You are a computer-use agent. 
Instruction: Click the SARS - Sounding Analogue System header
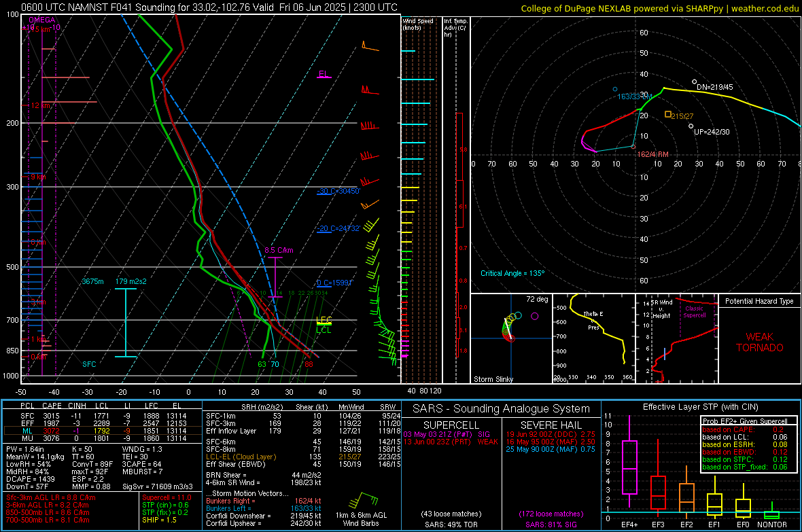pos(502,409)
